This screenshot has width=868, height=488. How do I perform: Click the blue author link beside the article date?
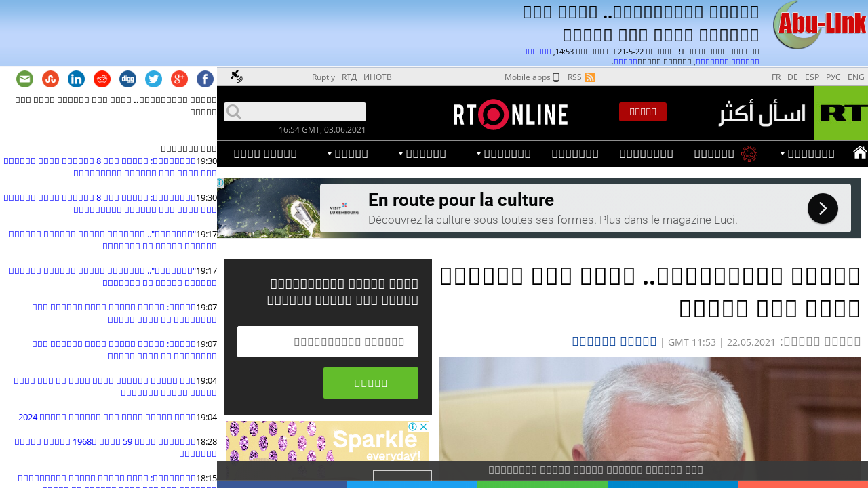[614, 341]
